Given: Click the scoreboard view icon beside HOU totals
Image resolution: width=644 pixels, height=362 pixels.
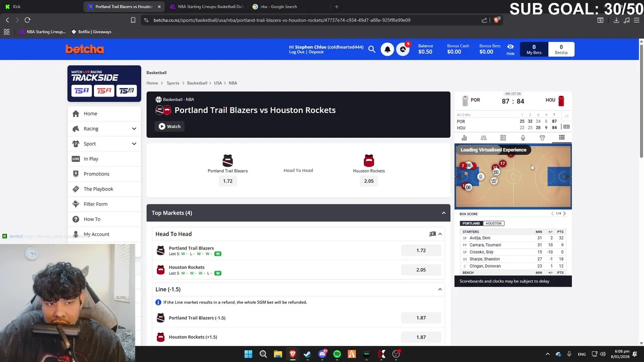Looking at the screenshot, I should point(566,127).
